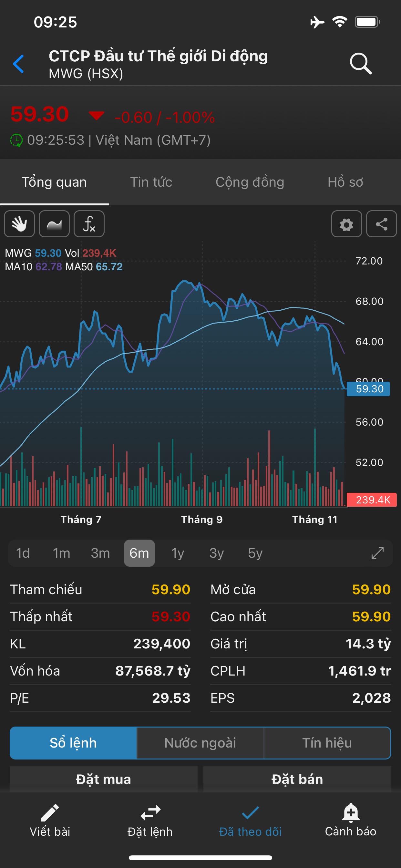Image resolution: width=401 pixels, height=868 pixels.
Task: Open the Cộng đồng tab
Action: point(250,182)
